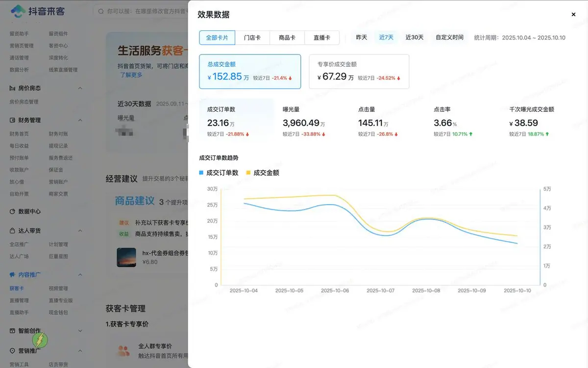Click the orange crowd icon beside 全人群专享价
Screen dimensions: 588x368
(x=123, y=351)
